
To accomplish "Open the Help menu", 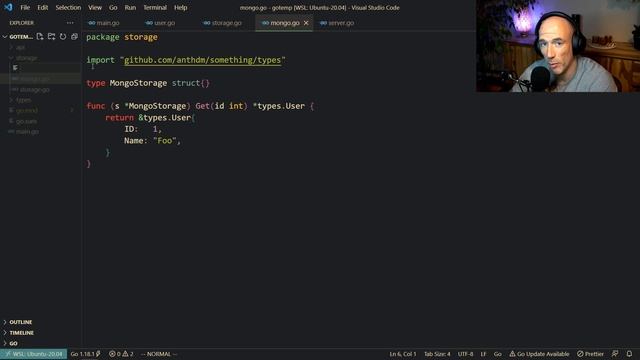I will pos(180,7).
